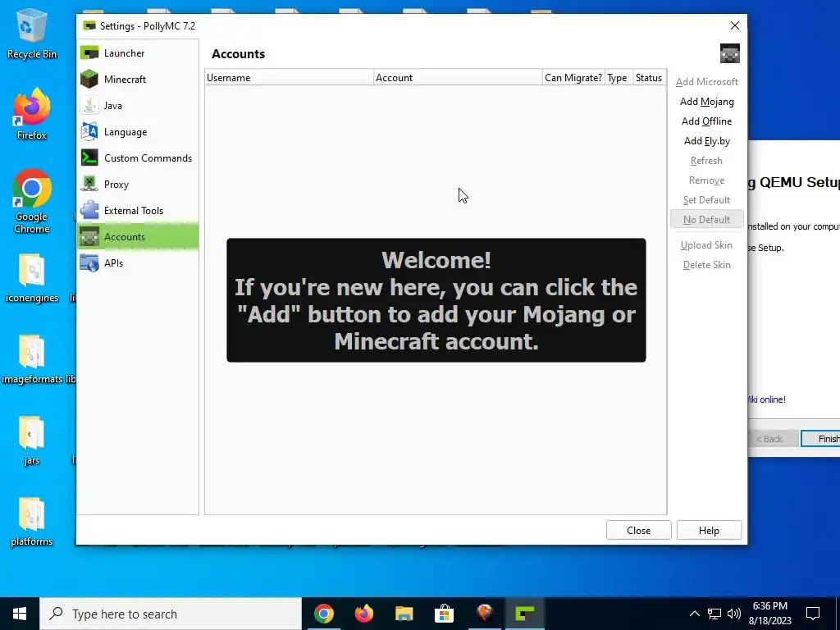Open the taskbar clock and date

point(769,614)
